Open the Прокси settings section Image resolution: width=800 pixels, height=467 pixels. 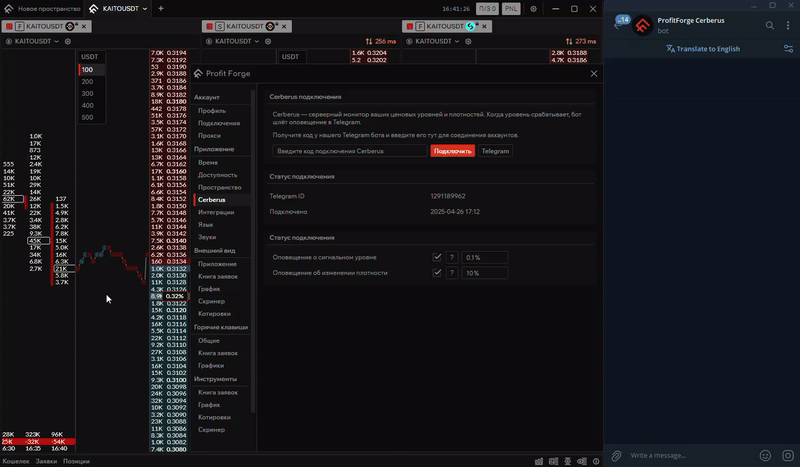point(209,136)
